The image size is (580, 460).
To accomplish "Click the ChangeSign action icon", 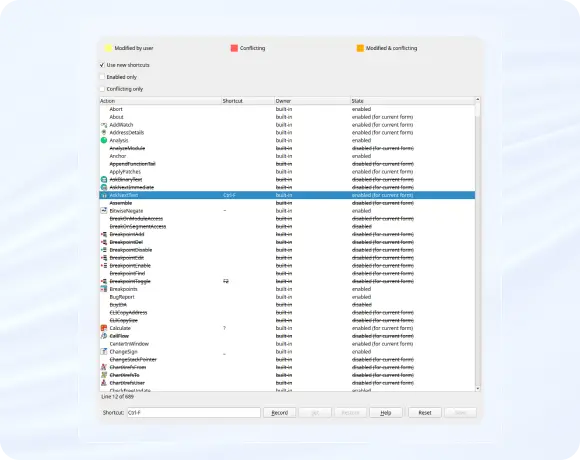I will [104, 351].
